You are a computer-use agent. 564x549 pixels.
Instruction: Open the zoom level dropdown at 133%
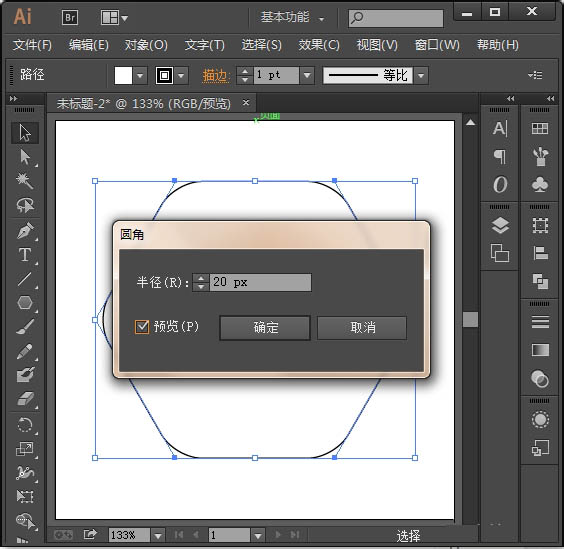(158, 535)
